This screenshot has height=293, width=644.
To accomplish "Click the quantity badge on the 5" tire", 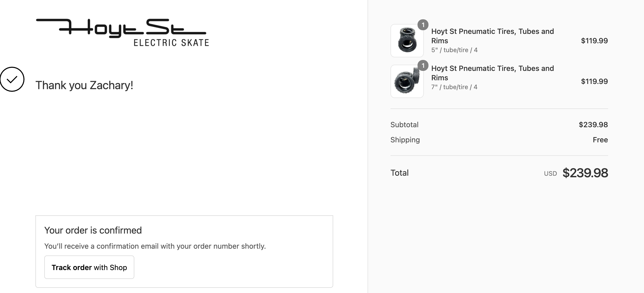I will coord(423,25).
